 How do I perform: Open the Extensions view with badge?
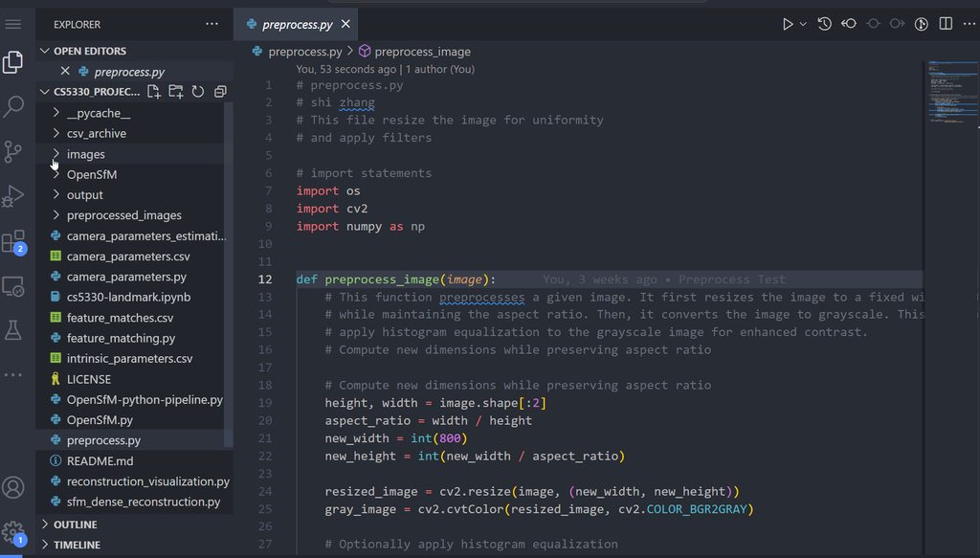coord(13,241)
